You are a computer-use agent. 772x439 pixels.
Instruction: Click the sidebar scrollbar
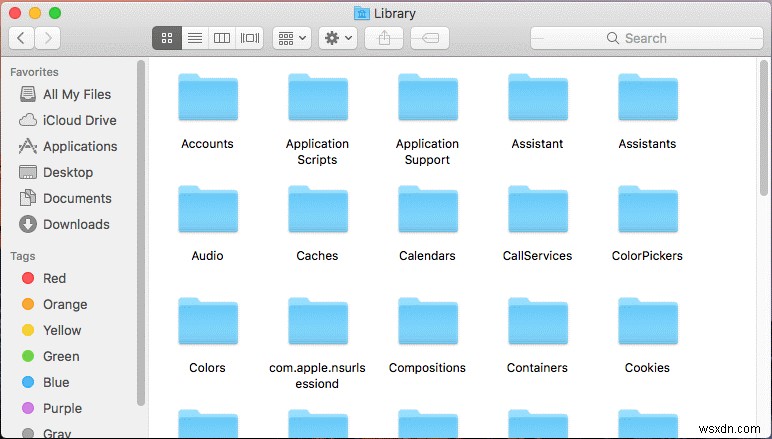click(x=141, y=232)
